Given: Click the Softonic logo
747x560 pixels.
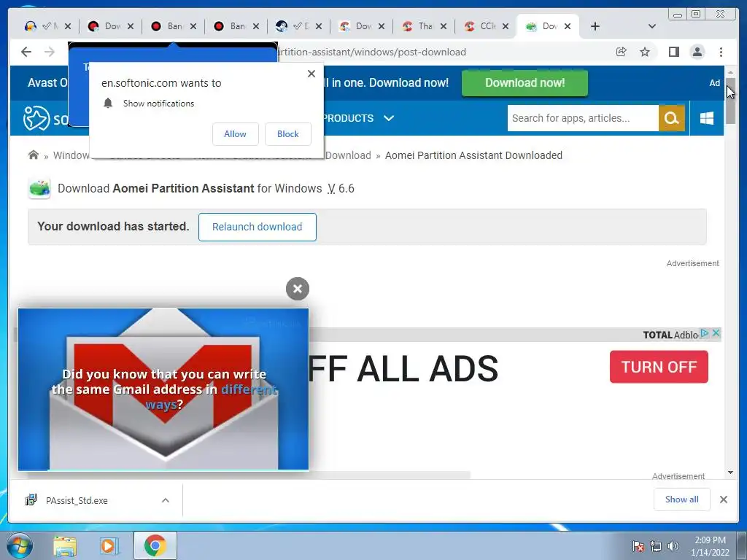Looking at the screenshot, I should tap(45, 118).
